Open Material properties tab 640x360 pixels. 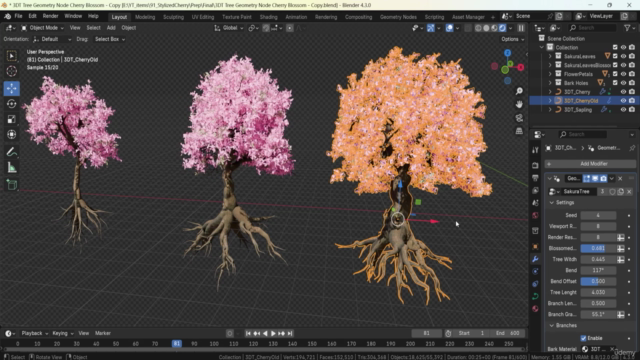coord(535,309)
